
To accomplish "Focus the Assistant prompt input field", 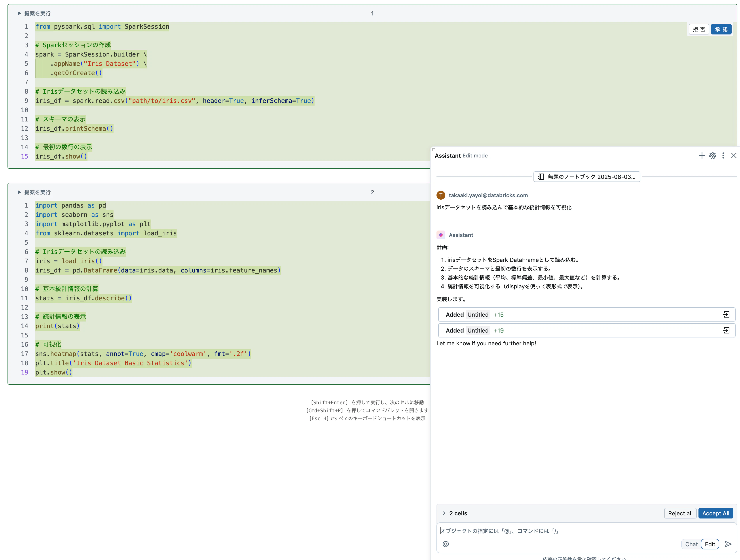I will pos(586,531).
